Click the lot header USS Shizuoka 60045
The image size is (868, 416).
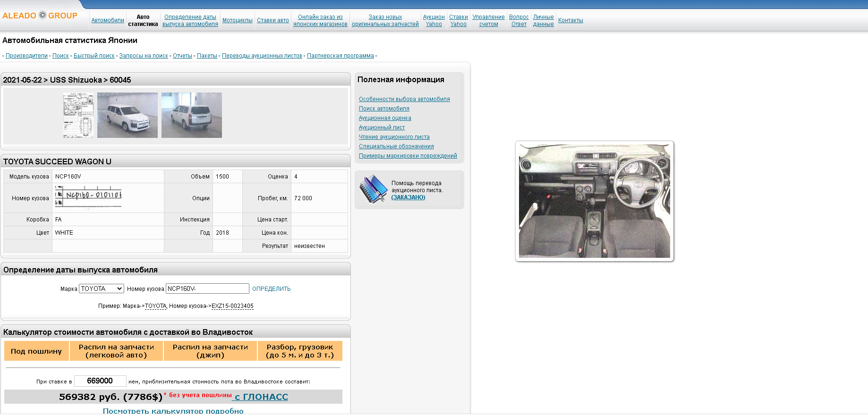(x=67, y=80)
